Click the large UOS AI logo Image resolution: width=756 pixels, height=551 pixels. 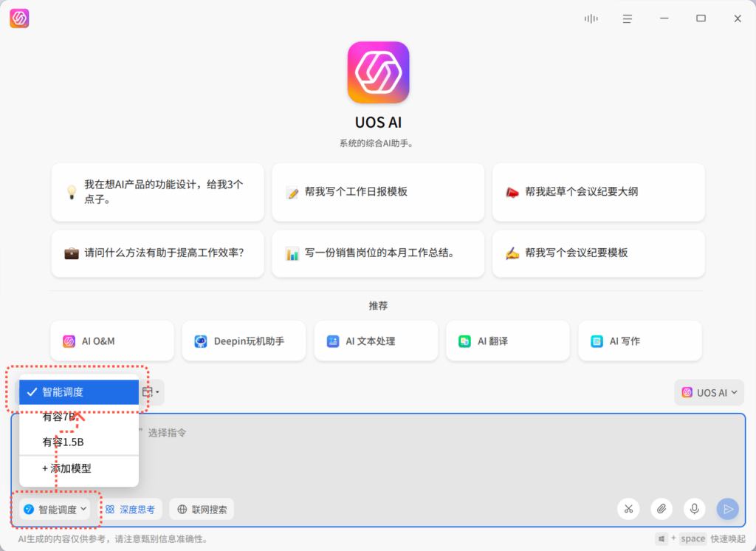coord(378,72)
